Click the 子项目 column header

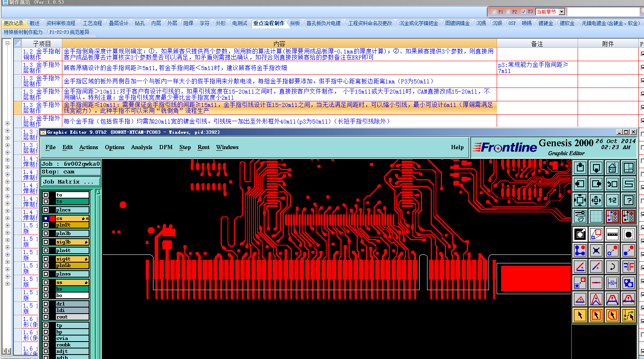[x=42, y=43]
